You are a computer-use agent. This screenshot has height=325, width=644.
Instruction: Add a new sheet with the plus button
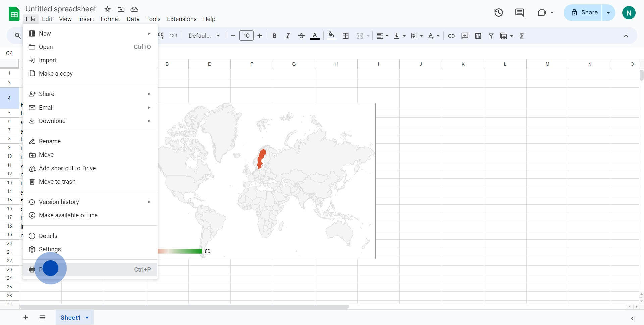click(25, 317)
